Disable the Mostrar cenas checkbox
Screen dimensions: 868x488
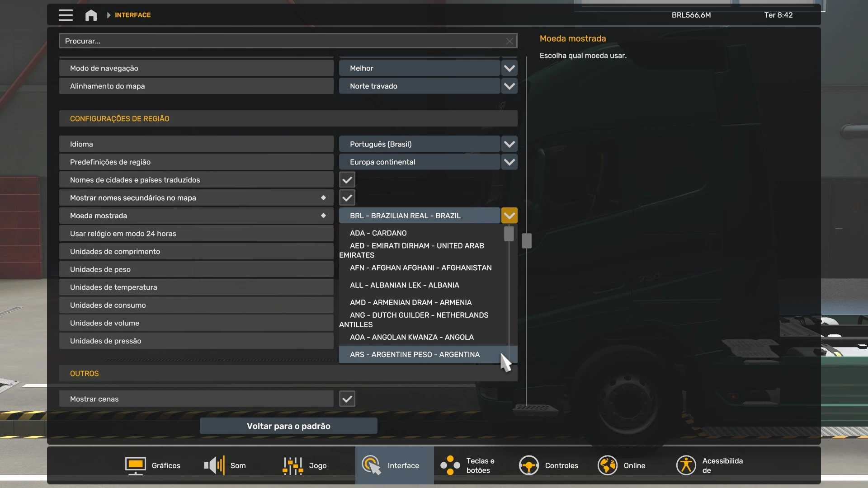(347, 399)
